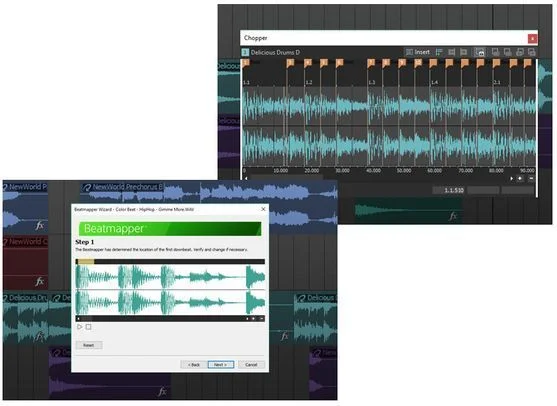Click the middle empty position field in Chopper
The width and height of the screenshot is (557, 406).
[483, 190]
